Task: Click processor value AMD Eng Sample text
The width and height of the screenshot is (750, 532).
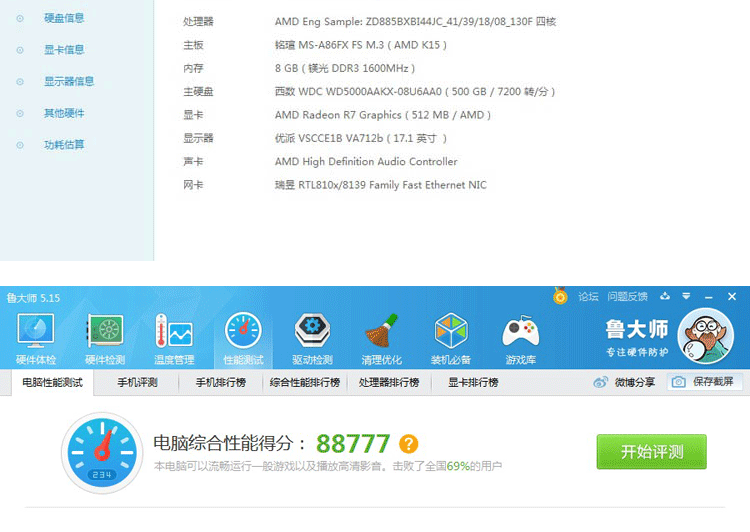Action: 415,22
